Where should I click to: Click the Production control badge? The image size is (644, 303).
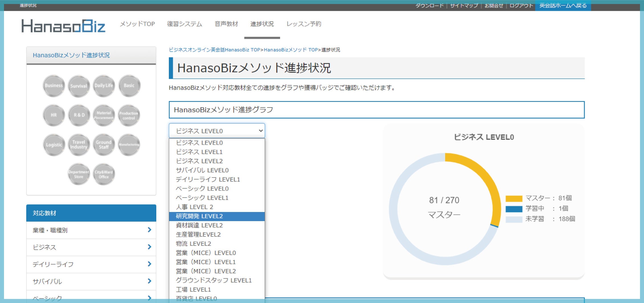click(x=129, y=115)
